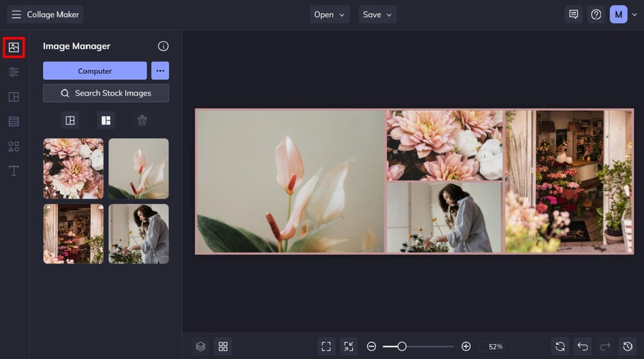Click the hamburger menu icon
Screen dimensions: 644x359
click(16, 14)
